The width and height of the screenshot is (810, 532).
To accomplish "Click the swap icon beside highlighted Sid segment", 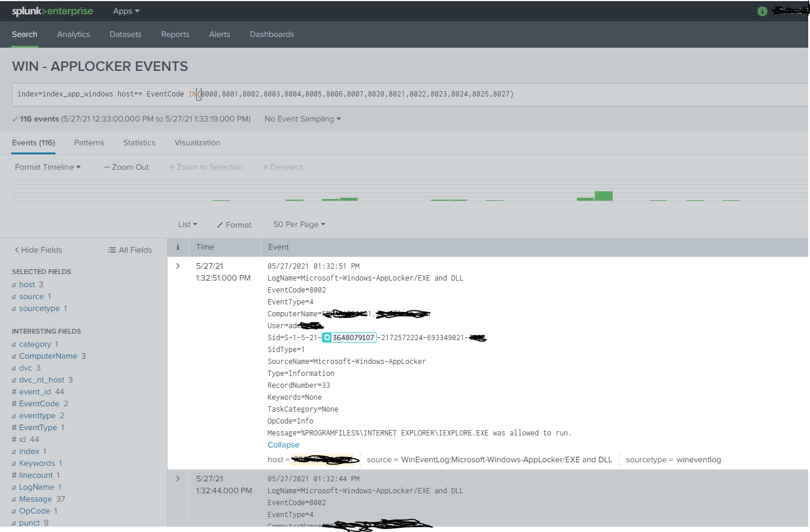I will coord(327,337).
